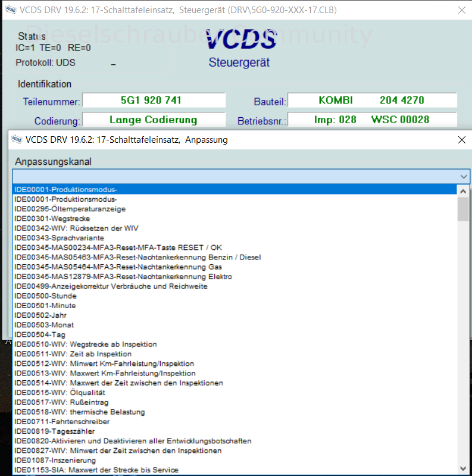Select IDE00517-WIV: Rußeintrag channel

point(235,402)
